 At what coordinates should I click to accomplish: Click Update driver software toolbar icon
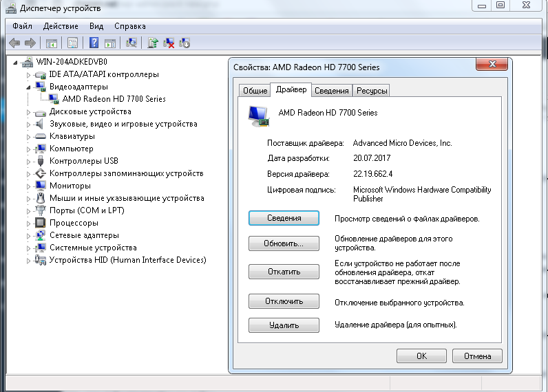click(154, 43)
